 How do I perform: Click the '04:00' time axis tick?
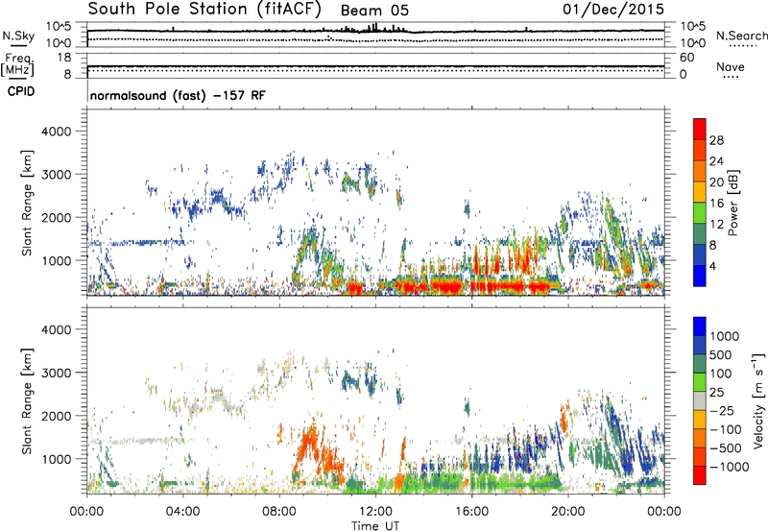(182, 512)
